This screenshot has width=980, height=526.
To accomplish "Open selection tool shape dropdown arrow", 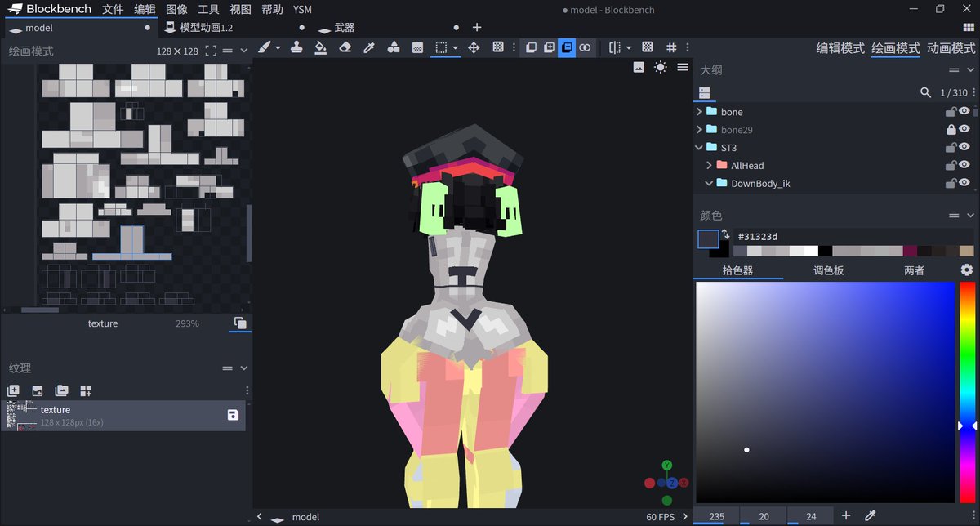I will pos(455,48).
